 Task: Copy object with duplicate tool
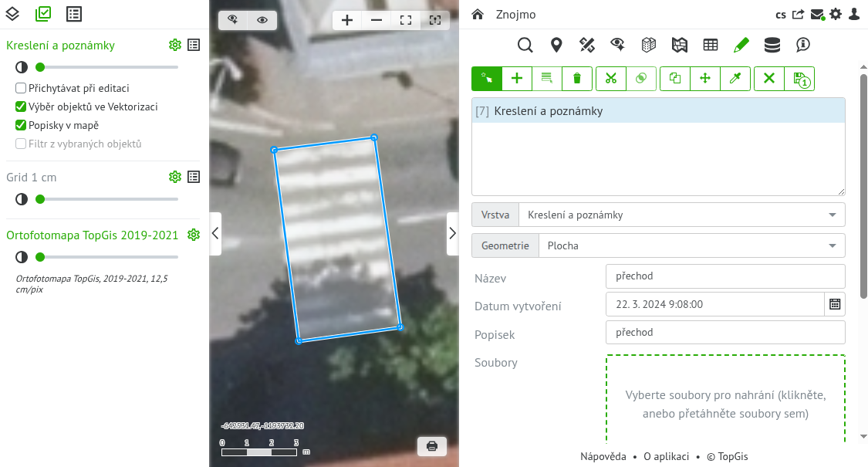pos(675,79)
